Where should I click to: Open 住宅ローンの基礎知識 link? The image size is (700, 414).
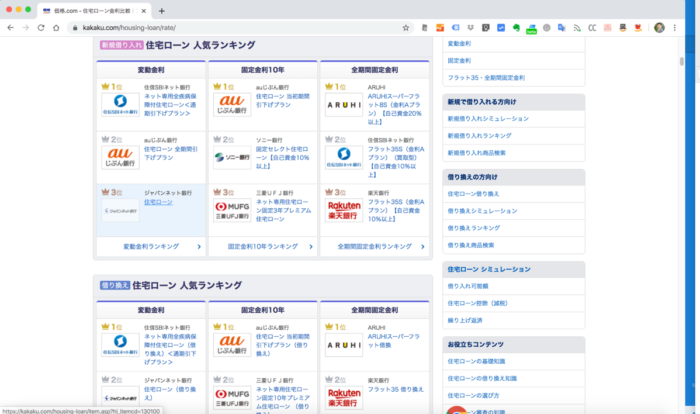476,361
